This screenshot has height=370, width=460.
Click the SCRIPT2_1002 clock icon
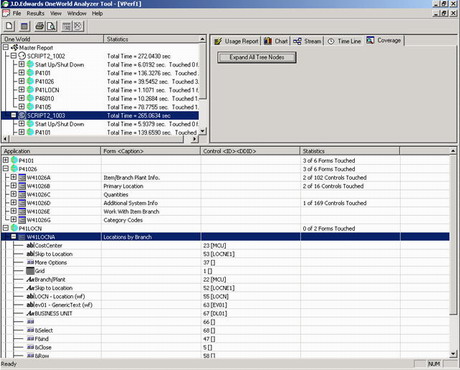click(x=22, y=56)
